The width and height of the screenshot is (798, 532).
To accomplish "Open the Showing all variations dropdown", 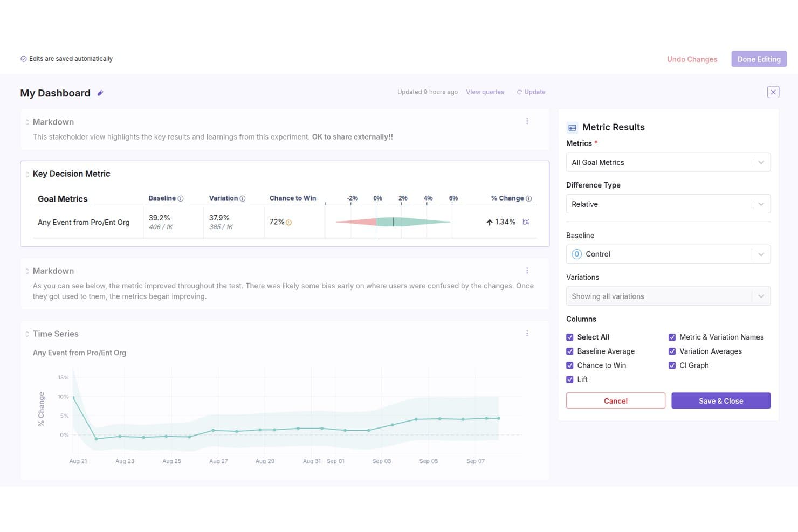I will [668, 296].
